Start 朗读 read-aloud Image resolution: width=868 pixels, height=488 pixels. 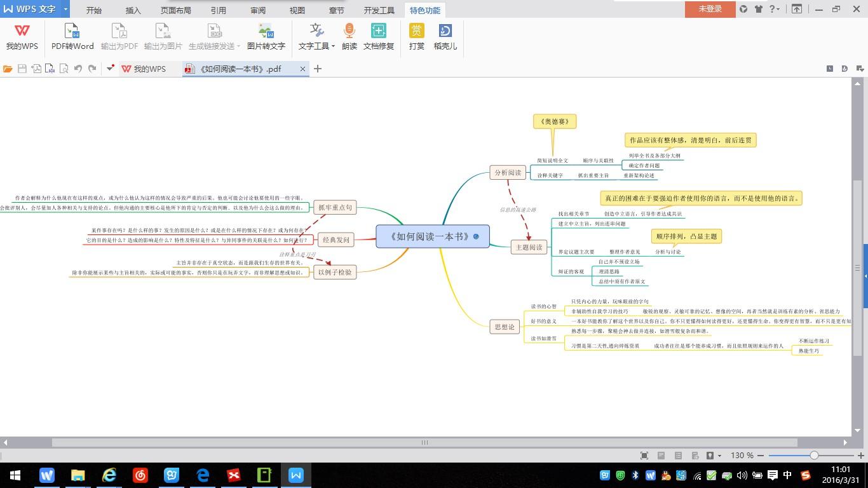(x=349, y=37)
